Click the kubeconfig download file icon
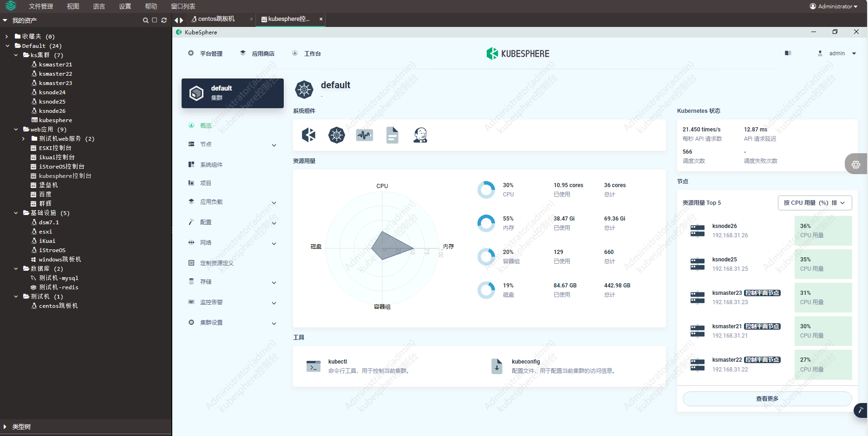This screenshot has height=436, width=868. (497, 366)
